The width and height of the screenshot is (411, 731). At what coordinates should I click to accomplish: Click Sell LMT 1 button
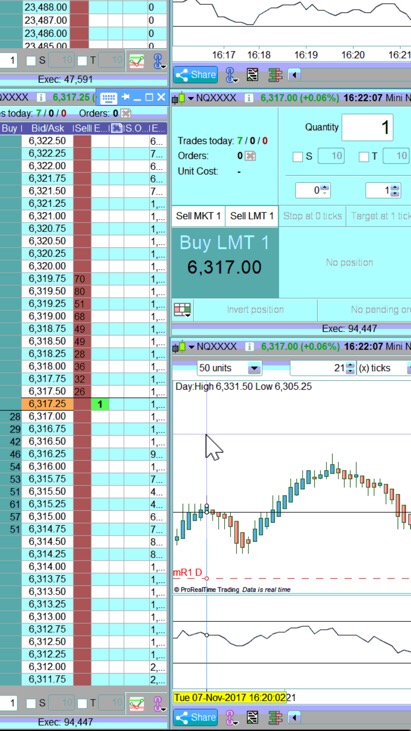(x=252, y=216)
